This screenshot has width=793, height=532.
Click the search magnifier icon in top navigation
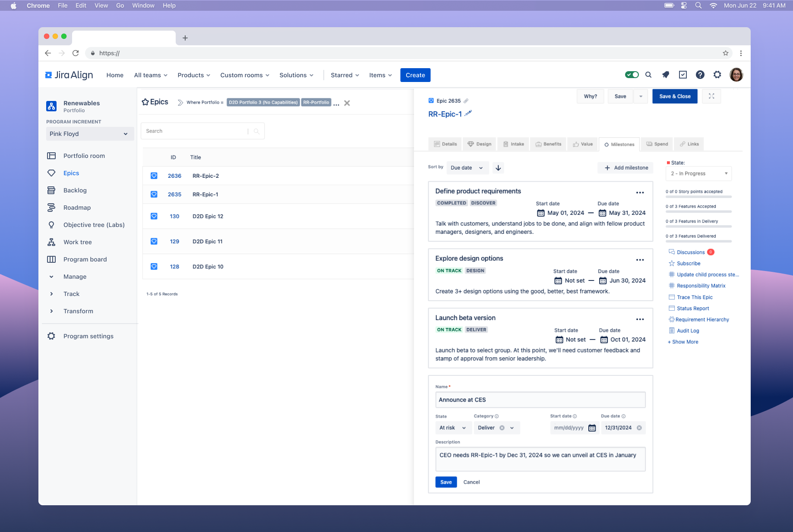[648, 75]
